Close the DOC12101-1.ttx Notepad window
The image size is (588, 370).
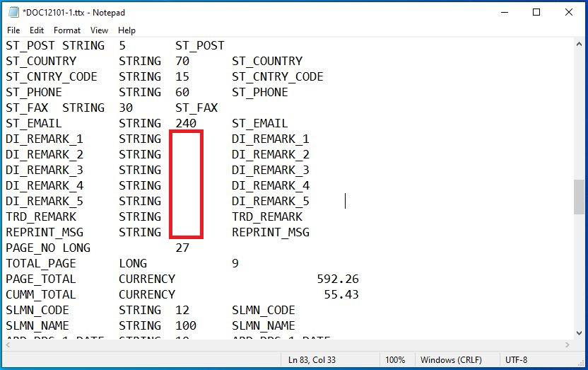tap(569, 12)
